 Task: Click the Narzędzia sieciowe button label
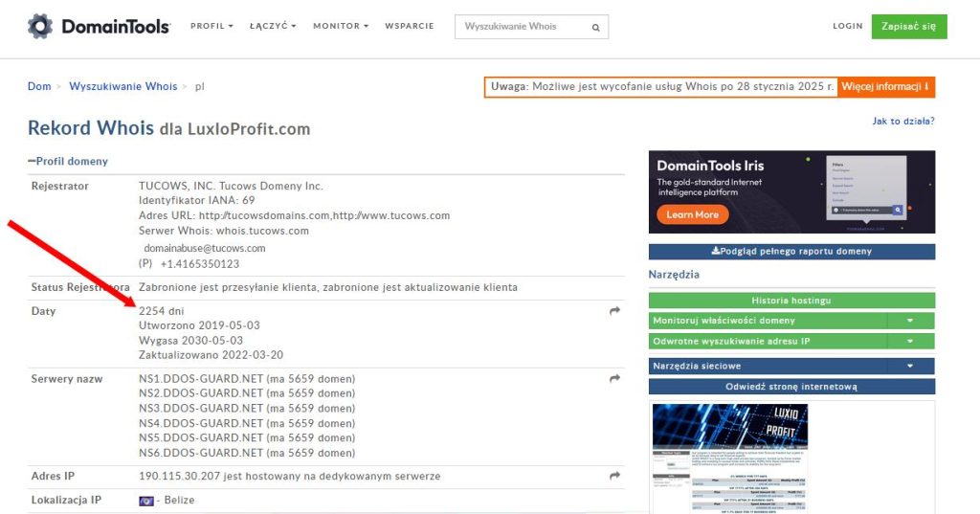click(x=697, y=366)
